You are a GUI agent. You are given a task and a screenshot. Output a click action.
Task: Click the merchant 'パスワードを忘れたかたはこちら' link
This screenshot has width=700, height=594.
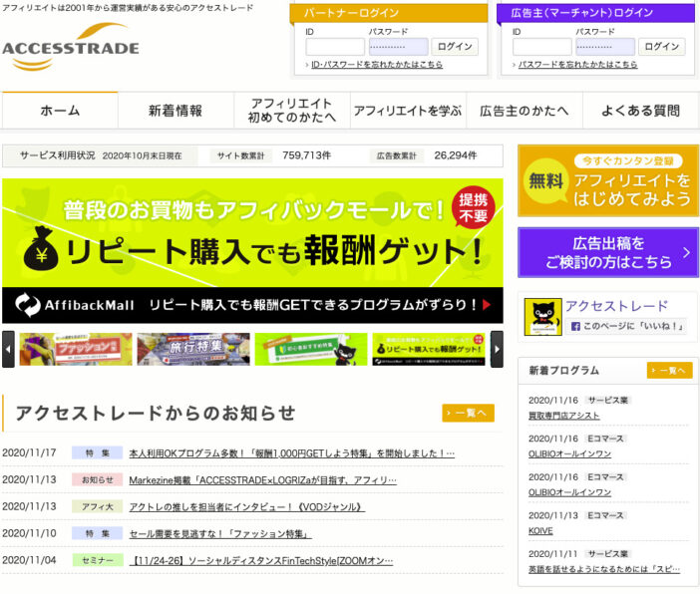577,65
